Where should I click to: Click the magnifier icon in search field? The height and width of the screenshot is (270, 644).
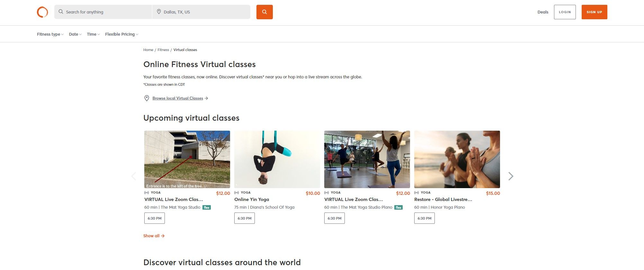click(61, 12)
